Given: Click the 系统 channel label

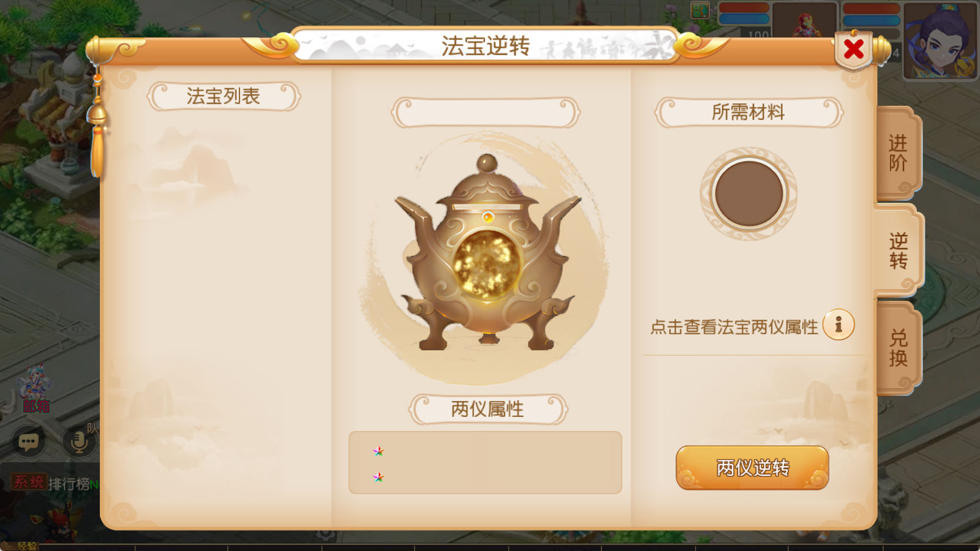Looking at the screenshot, I should pos(29,482).
